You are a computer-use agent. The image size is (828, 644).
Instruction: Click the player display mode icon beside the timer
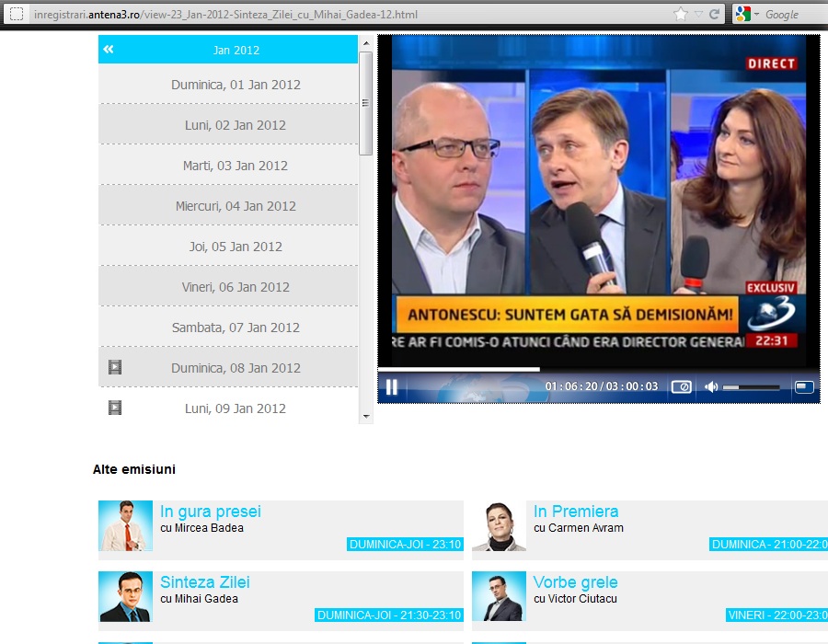pos(681,387)
